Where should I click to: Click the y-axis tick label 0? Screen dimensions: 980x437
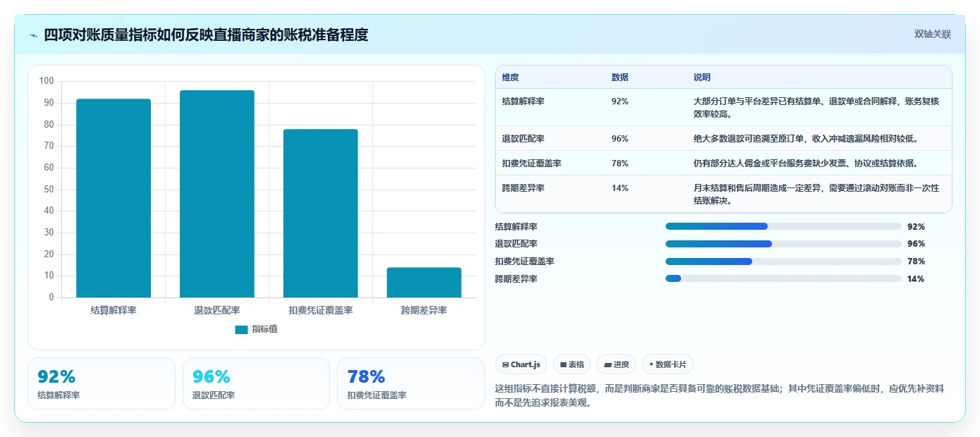click(x=51, y=297)
